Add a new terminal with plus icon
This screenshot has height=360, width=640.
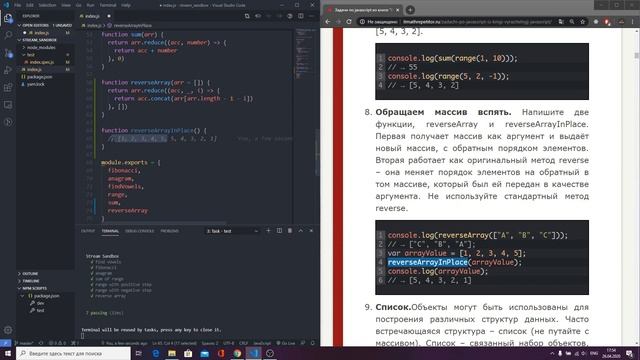268,231
